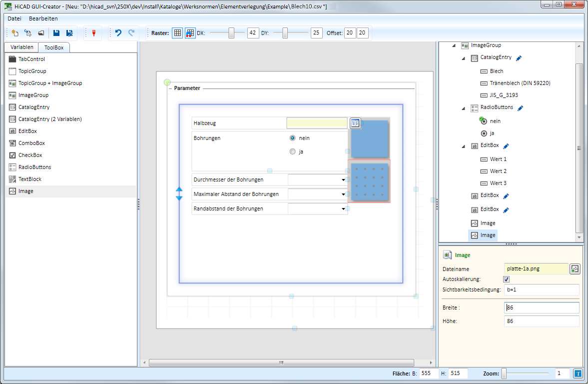
Task: Select TextBlock in the ToolBox list
Action: (29, 179)
